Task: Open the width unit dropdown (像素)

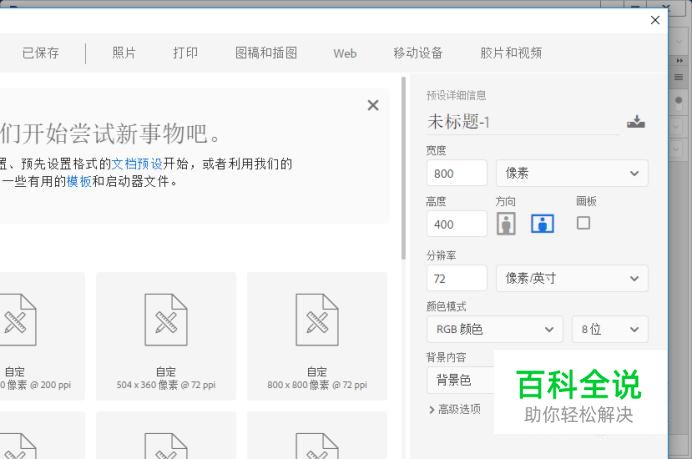Action: click(x=572, y=173)
